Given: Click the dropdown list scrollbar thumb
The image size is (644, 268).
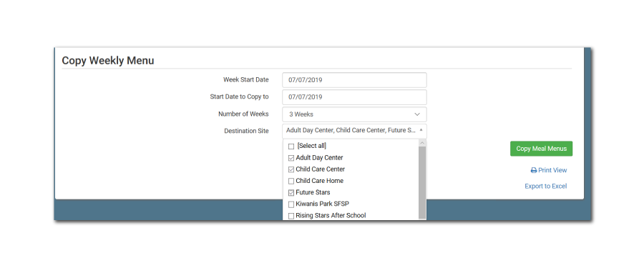Looking at the screenshot, I should 421,183.
